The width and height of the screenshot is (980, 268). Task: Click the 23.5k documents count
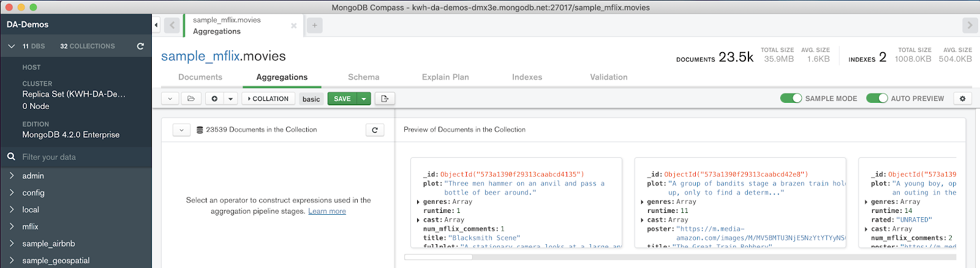click(x=736, y=57)
